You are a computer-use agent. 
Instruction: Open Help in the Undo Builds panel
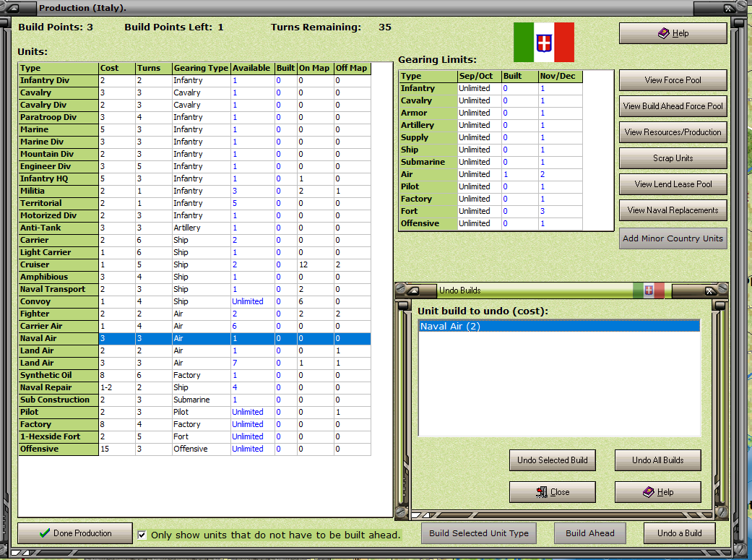[x=657, y=492]
